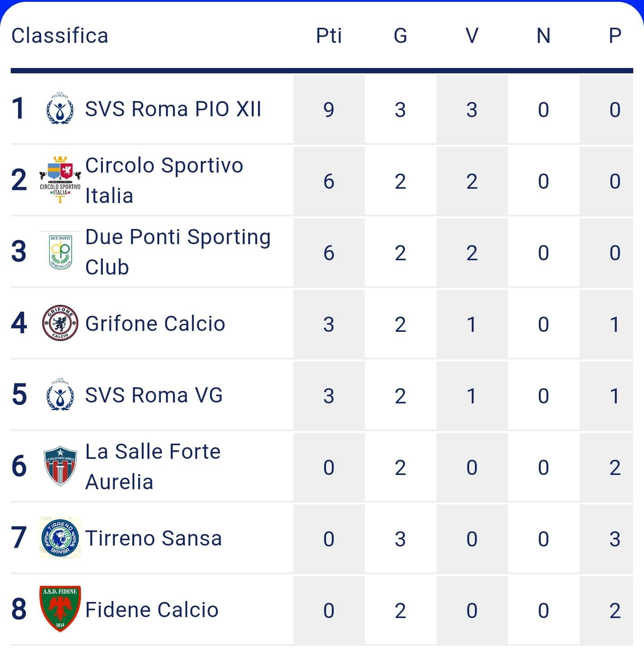Select the G column header

400,36
